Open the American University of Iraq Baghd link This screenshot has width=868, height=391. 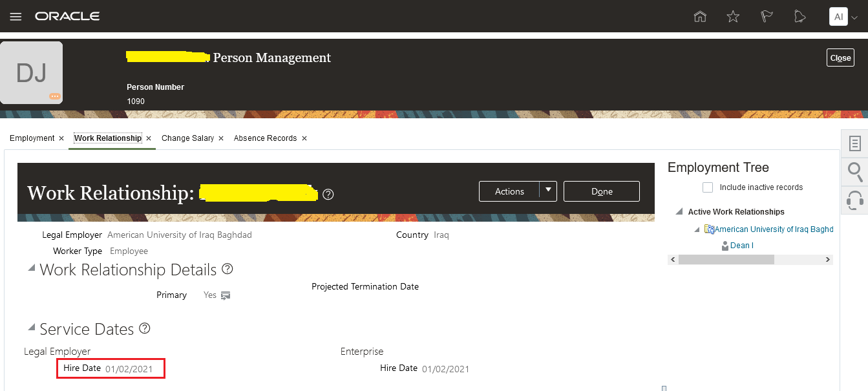point(773,229)
